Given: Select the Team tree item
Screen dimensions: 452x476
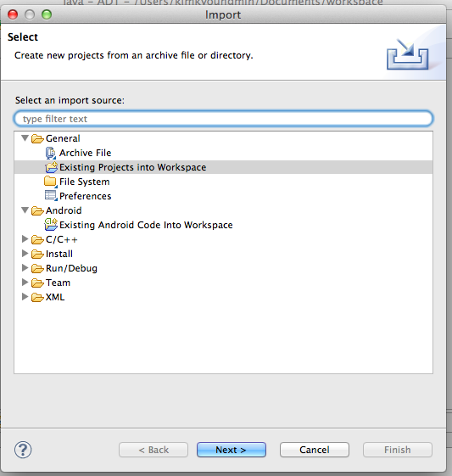Looking at the screenshot, I should pos(58,283).
